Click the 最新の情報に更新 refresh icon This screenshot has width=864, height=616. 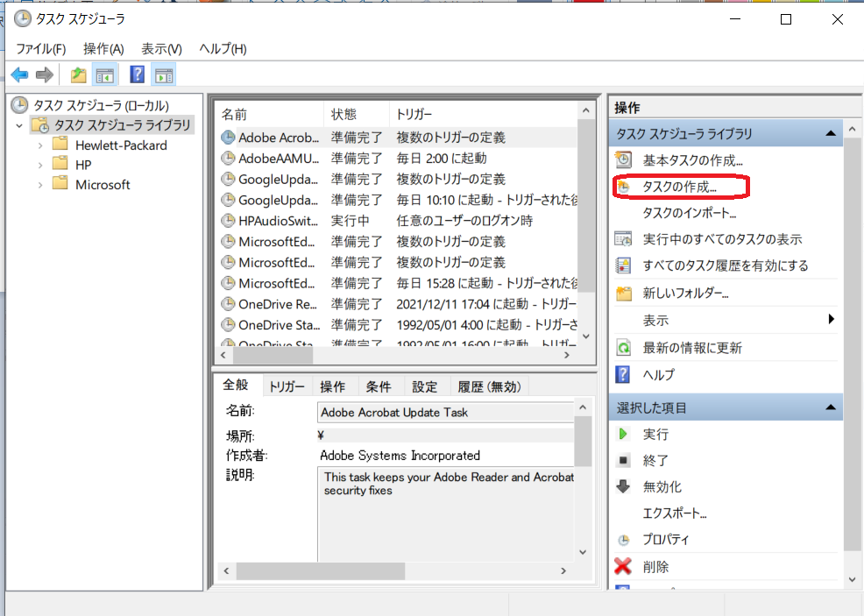(624, 348)
